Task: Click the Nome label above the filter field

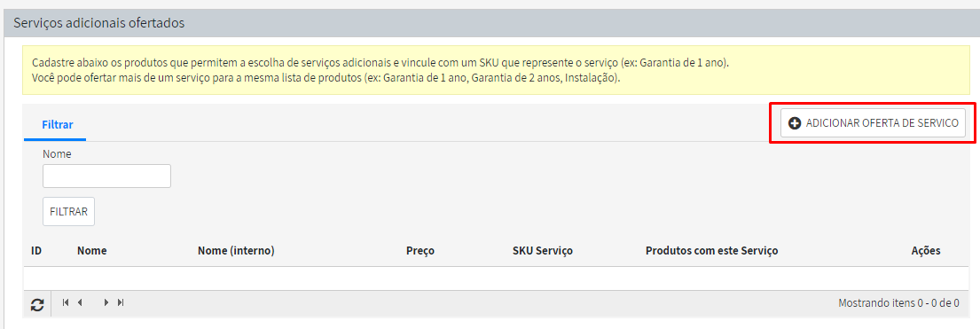Action: (57, 153)
